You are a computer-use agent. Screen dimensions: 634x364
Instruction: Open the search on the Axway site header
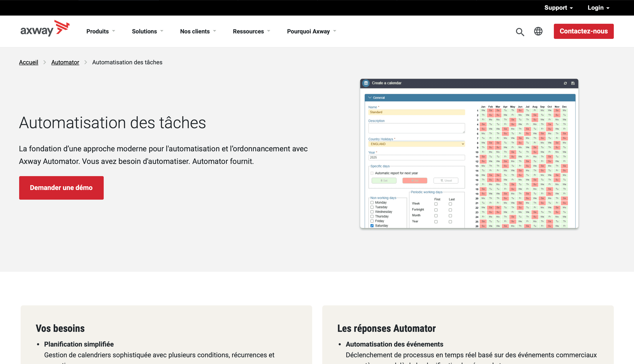(x=520, y=32)
